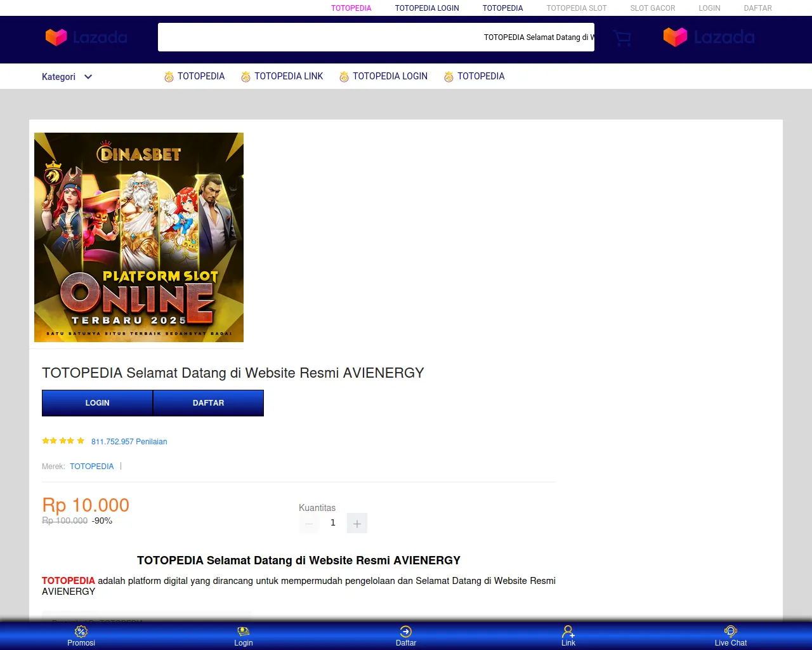Open the TOTOPEDIA brand link beside Merek
This screenshot has width=812, height=650.
coord(92,467)
